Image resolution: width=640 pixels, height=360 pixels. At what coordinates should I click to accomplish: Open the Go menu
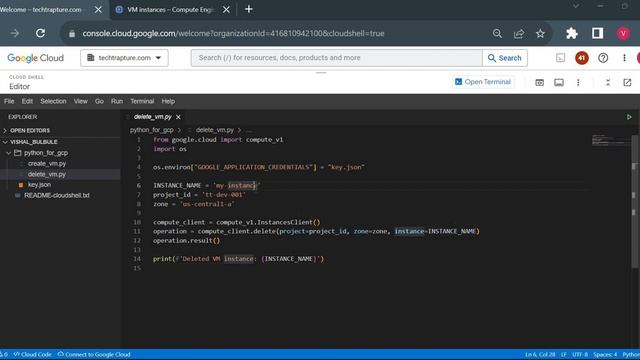(x=99, y=101)
